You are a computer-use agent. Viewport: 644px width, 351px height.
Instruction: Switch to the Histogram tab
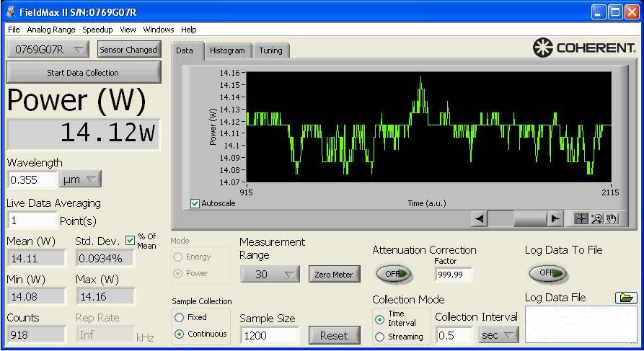coord(227,50)
